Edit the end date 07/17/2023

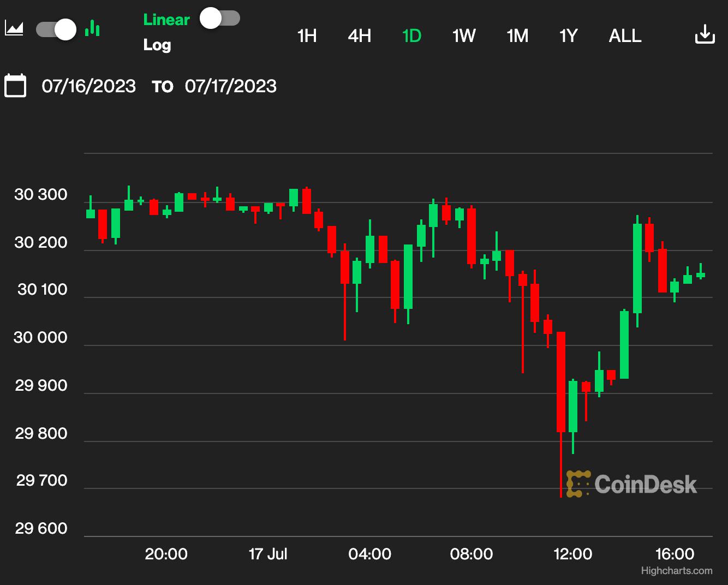pyautogui.click(x=231, y=86)
